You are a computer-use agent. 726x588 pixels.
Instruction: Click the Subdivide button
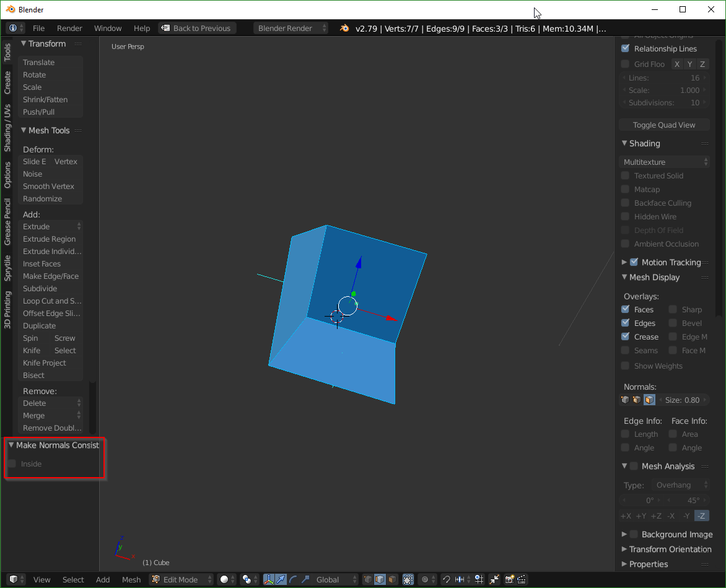tap(40, 288)
